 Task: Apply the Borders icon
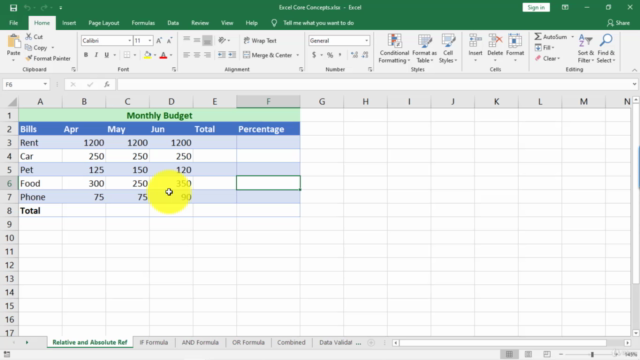point(127,55)
